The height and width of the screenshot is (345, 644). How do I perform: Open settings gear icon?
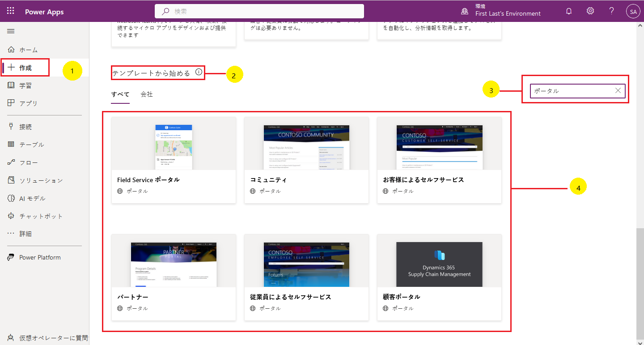pos(590,11)
